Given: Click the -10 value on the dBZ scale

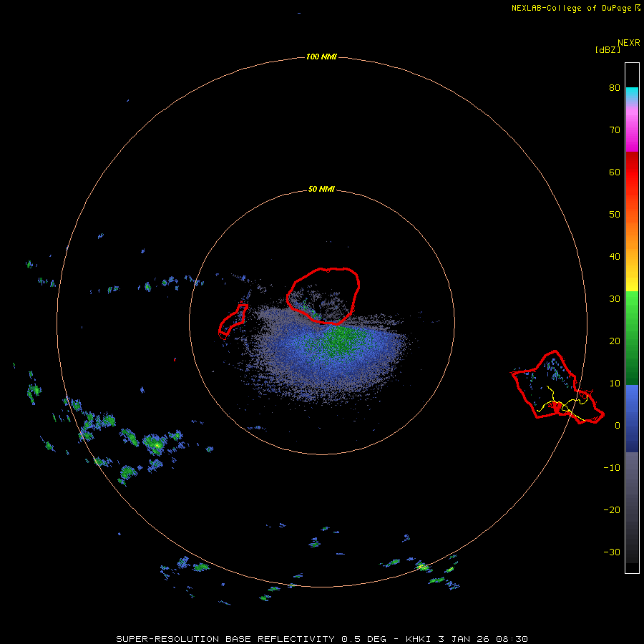Looking at the screenshot, I should coord(612,468).
